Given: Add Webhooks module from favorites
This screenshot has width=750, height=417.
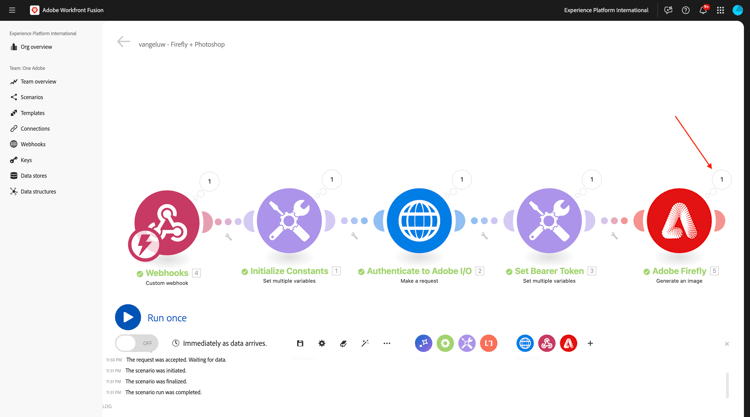Looking at the screenshot, I should coord(547,343).
